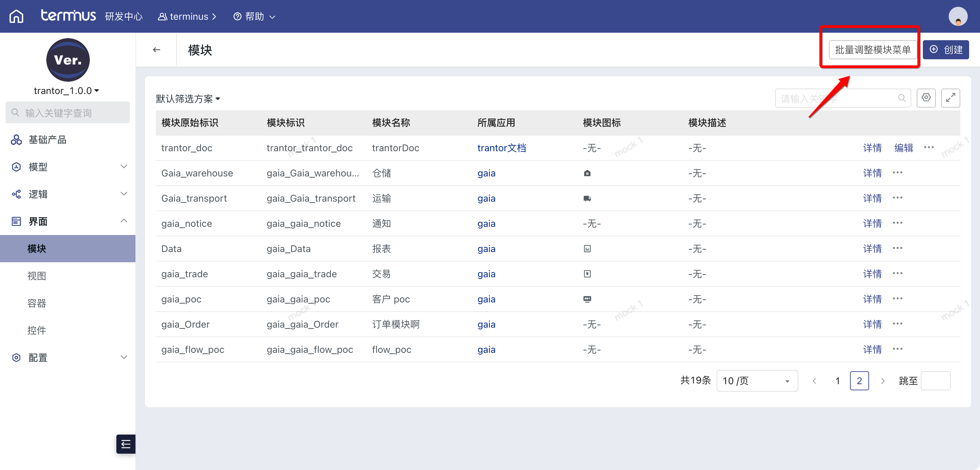Select 容器 in sidebar
The width and height of the screenshot is (980, 470).
tap(68, 303)
